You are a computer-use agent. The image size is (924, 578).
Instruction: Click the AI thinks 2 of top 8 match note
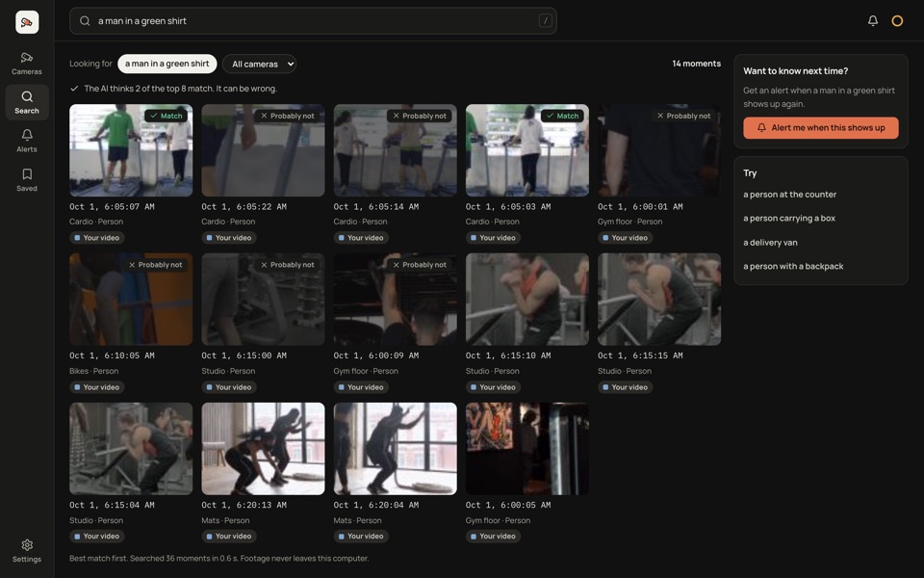click(180, 89)
